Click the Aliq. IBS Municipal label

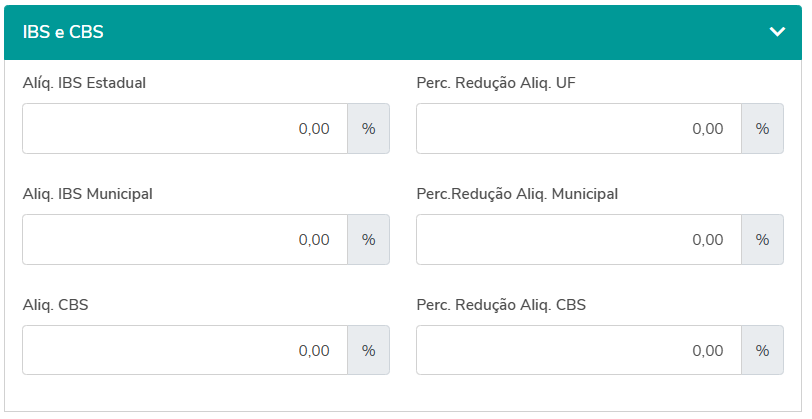tap(87, 194)
